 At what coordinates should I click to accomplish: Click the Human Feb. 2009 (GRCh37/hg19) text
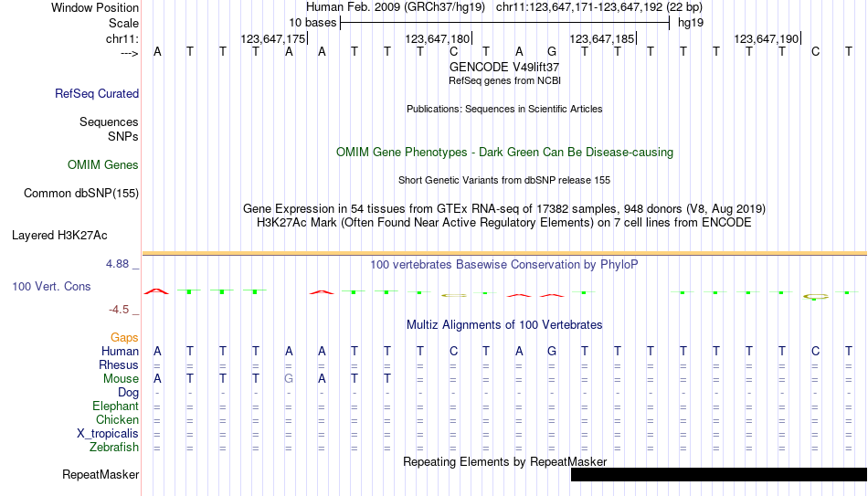click(396, 7)
